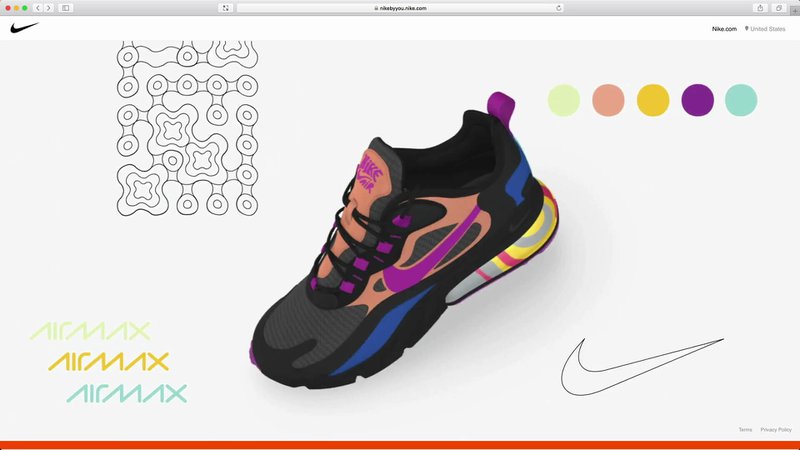Show all tabs with the tab overview icon
The width and height of the screenshot is (800, 450).
pyautogui.click(x=779, y=8)
